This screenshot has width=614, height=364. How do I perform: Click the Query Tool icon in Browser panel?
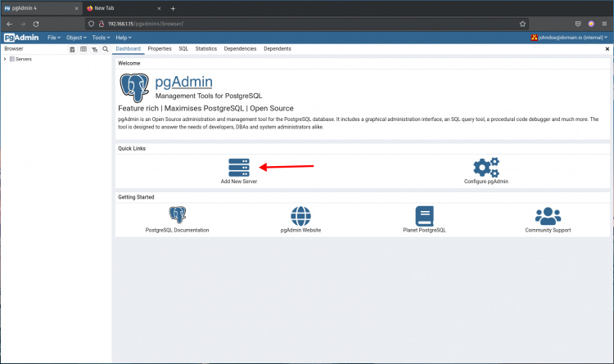click(72, 49)
